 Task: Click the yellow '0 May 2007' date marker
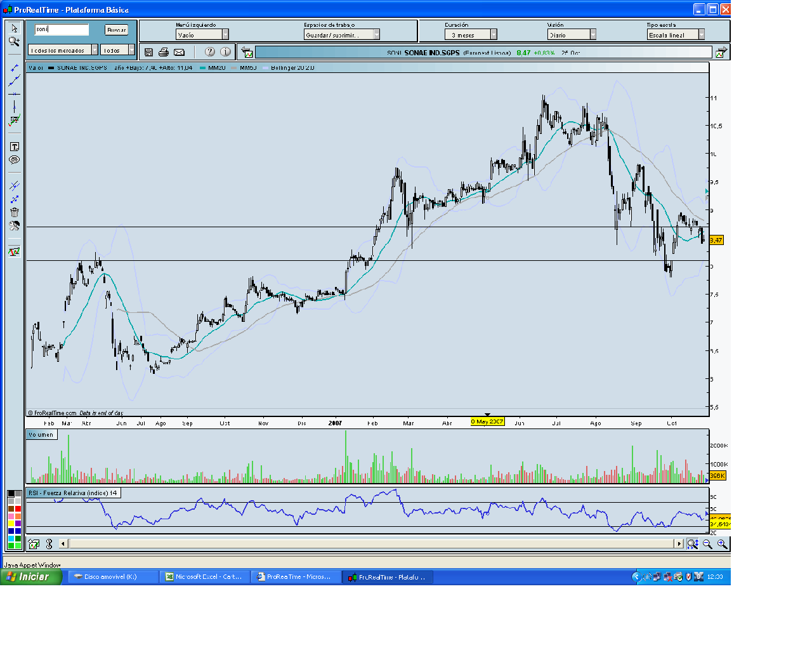487,421
